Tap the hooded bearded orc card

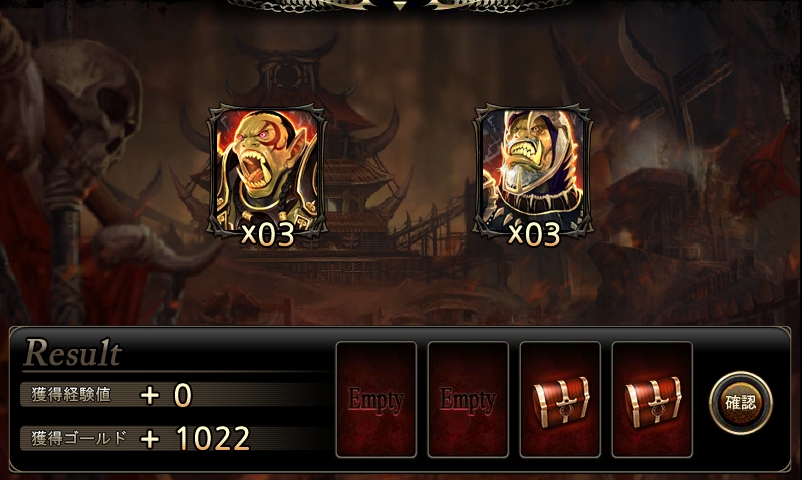533,171
